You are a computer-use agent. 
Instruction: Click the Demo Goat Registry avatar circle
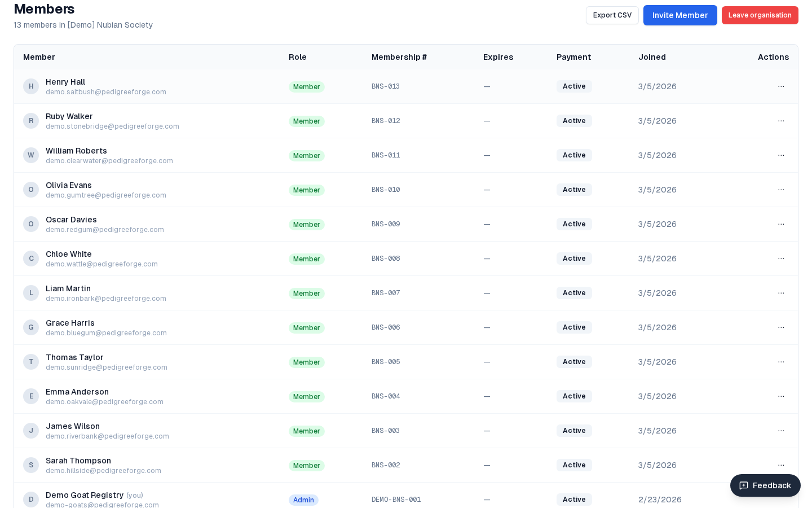[x=31, y=500]
